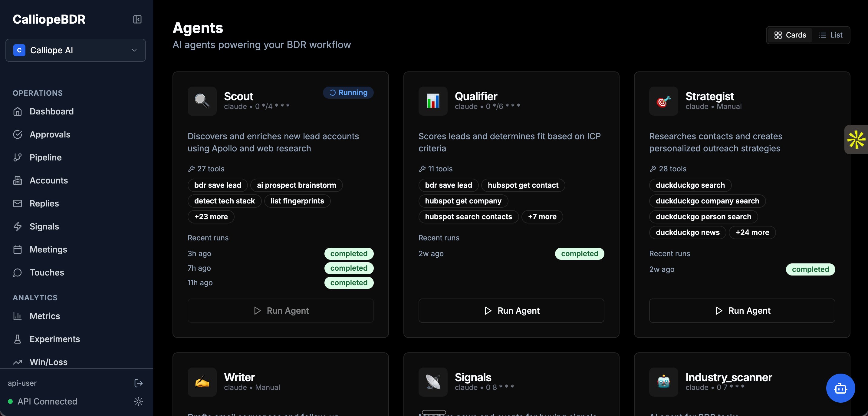Navigate to Accounts

click(x=48, y=180)
